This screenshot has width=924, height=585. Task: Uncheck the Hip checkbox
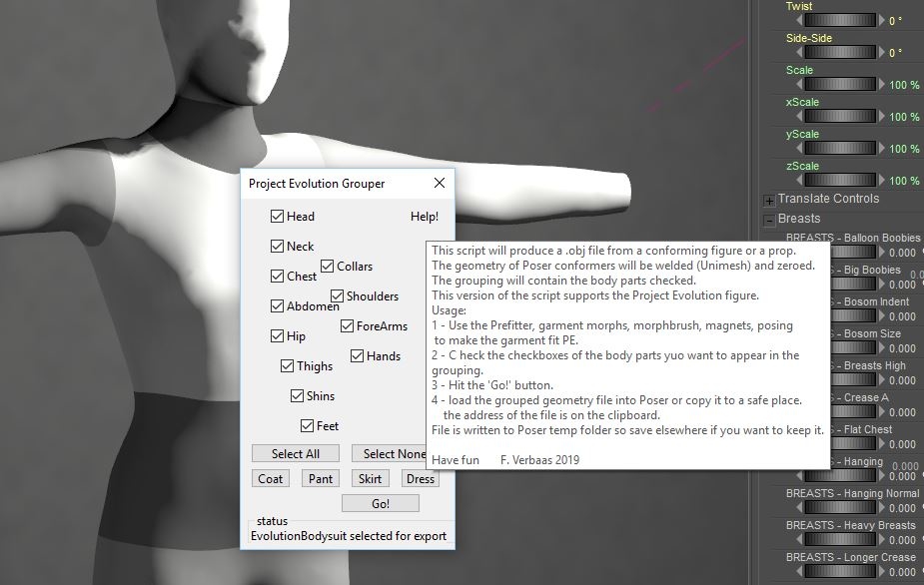(277, 336)
